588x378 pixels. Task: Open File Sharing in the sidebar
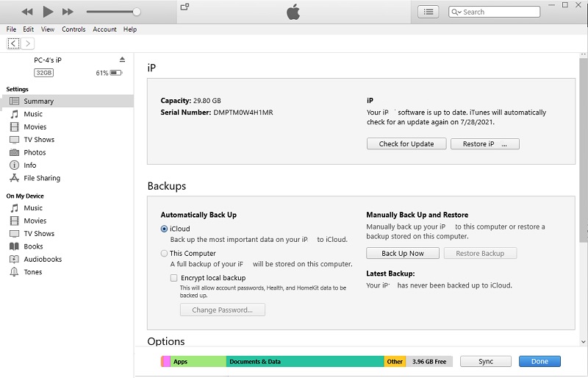[x=42, y=178]
